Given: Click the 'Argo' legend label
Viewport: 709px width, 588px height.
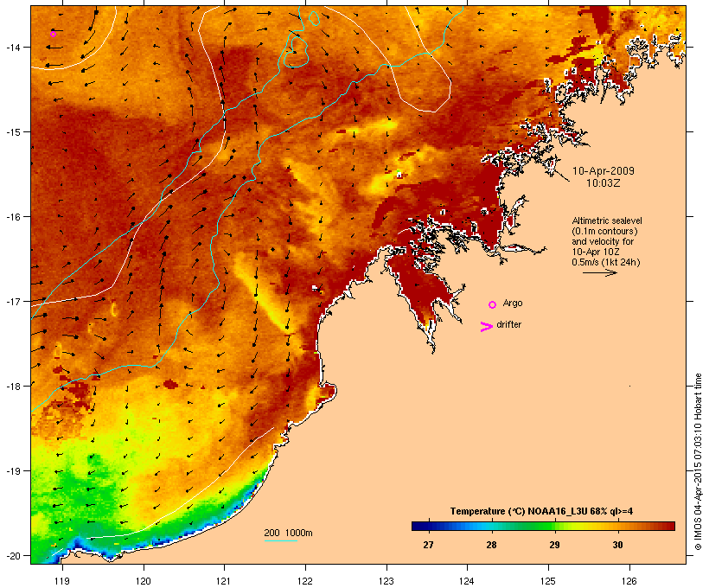Looking at the screenshot, I should [513, 303].
